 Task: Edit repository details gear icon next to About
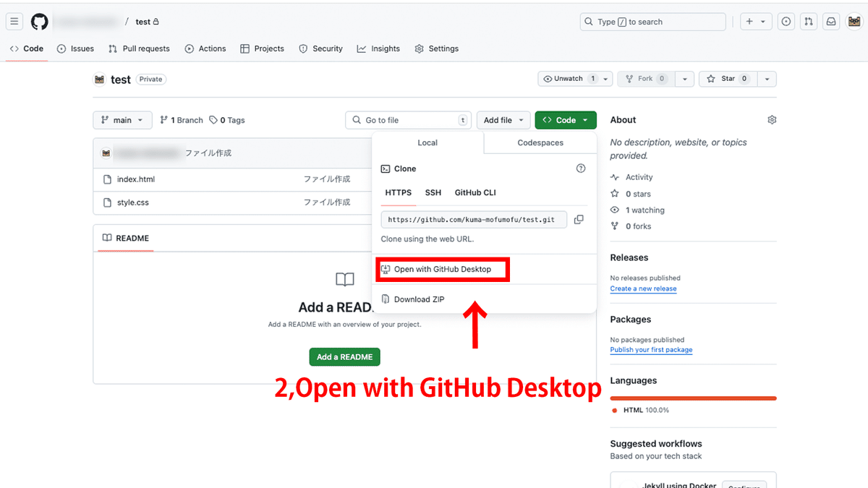pyautogui.click(x=772, y=120)
